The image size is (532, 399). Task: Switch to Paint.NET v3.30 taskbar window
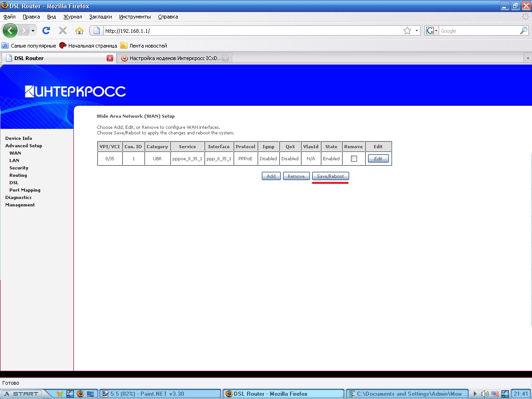click(x=160, y=394)
